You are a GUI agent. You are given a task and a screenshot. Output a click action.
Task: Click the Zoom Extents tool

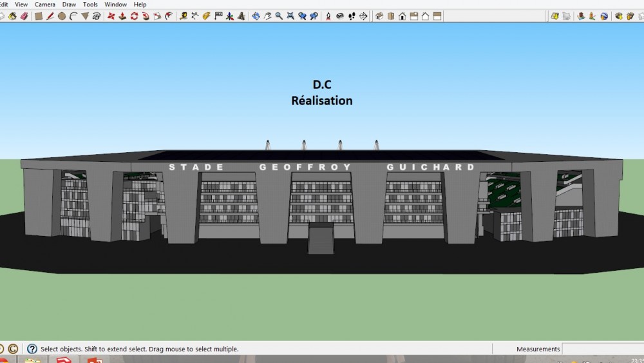pos(290,16)
